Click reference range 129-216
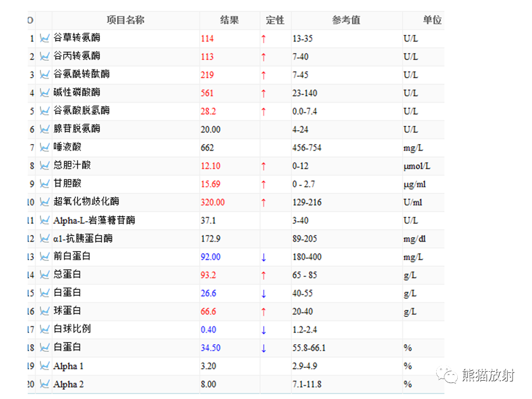Viewport: 532px width, 399px height. click(307, 202)
